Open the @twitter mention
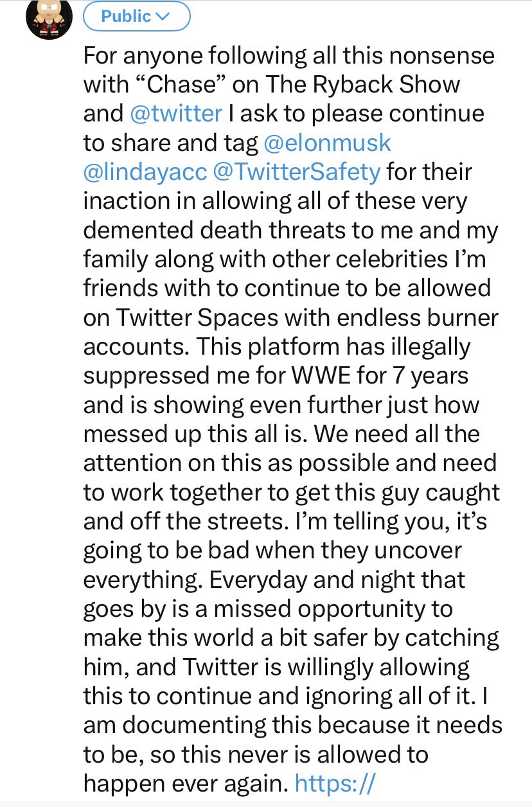This screenshot has width=532, height=807. click(x=176, y=113)
